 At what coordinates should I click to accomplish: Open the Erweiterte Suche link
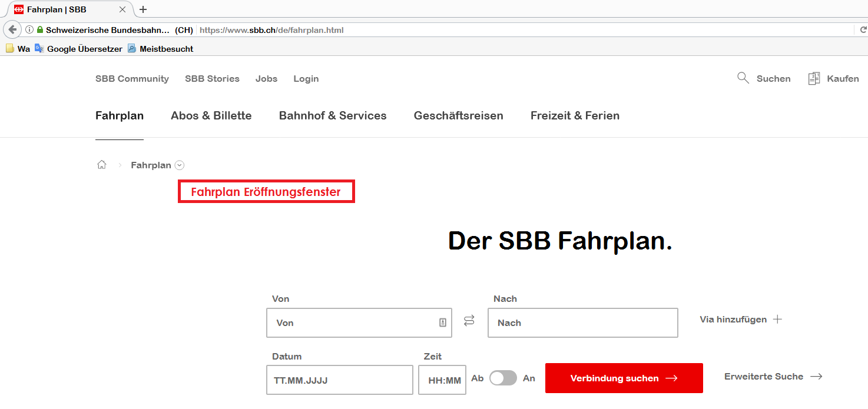click(773, 376)
